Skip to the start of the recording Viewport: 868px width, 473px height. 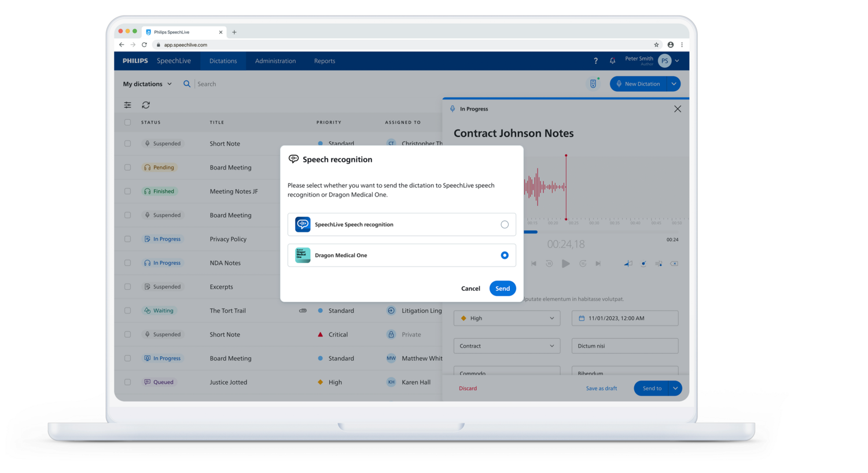coord(534,264)
